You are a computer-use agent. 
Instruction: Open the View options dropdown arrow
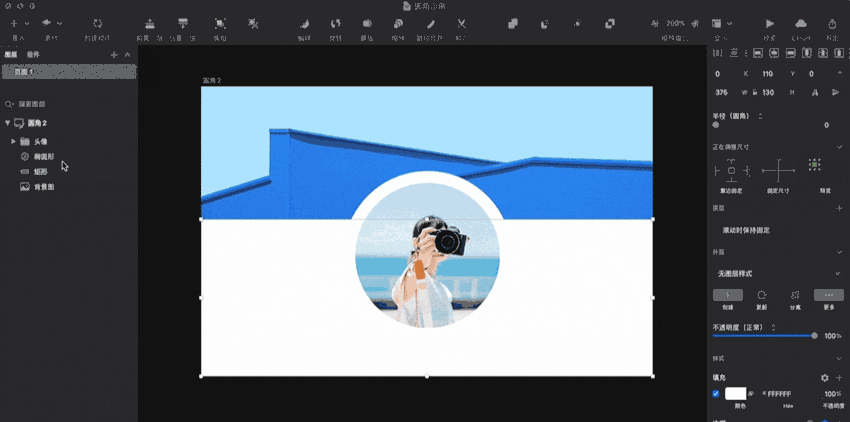tap(730, 24)
